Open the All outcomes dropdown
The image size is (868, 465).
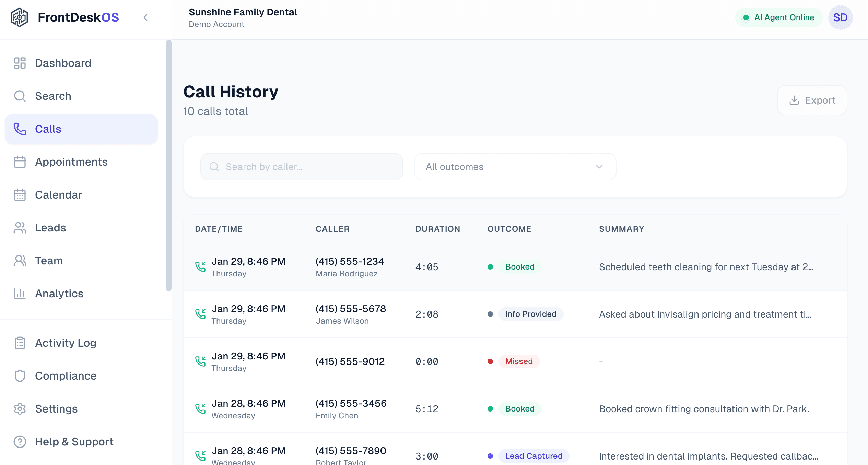tap(515, 167)
